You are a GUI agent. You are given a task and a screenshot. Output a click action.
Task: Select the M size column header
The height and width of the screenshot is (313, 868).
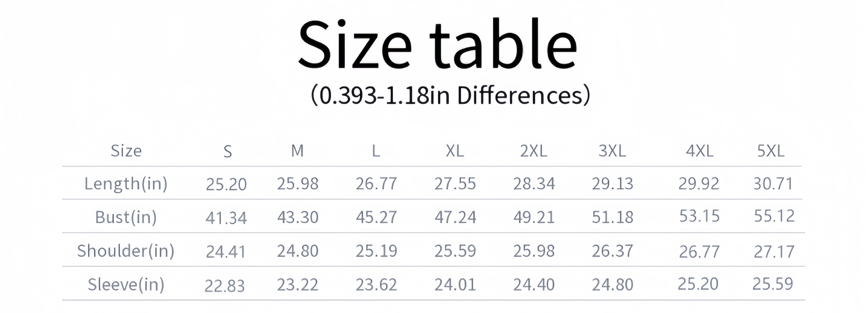[298, 150]
